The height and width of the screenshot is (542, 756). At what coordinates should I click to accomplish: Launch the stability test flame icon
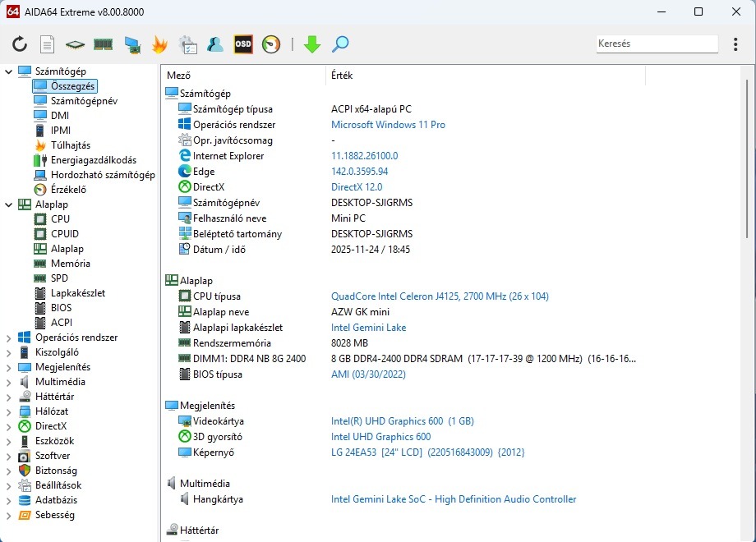tap(159, 44)
